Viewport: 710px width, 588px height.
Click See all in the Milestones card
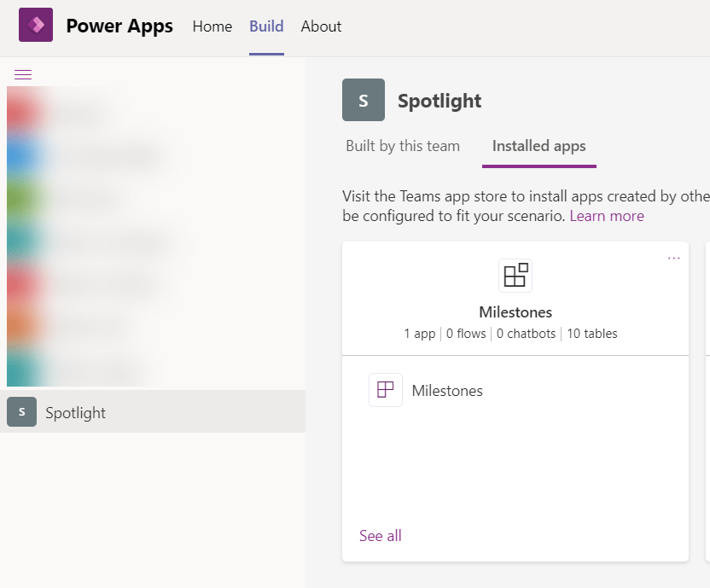tap(380, 536)
